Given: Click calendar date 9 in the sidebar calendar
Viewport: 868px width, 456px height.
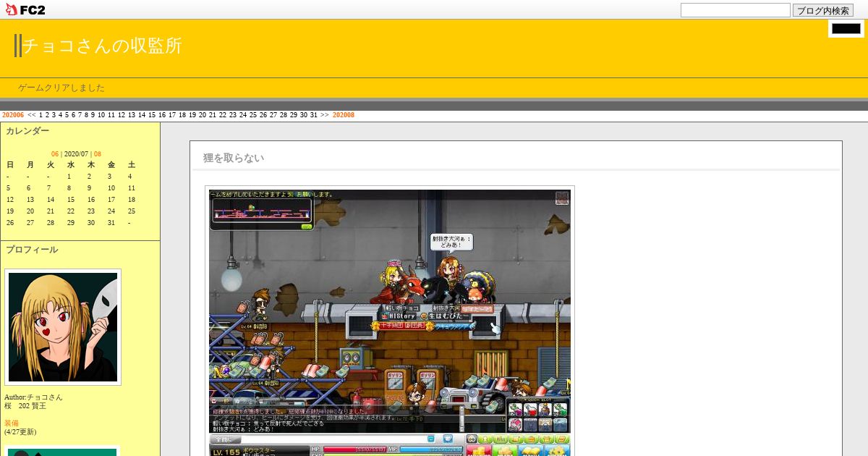Looking at the screenshot, I should 90,188.
